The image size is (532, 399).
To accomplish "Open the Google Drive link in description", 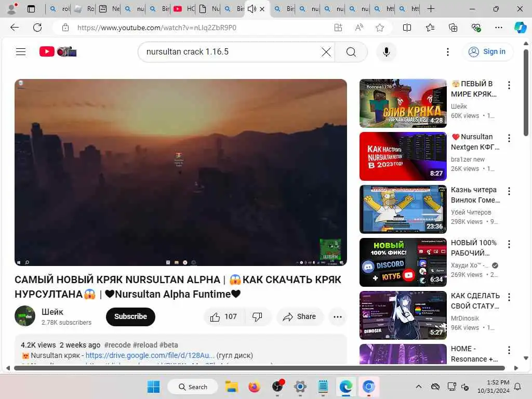I will (150, 355).
